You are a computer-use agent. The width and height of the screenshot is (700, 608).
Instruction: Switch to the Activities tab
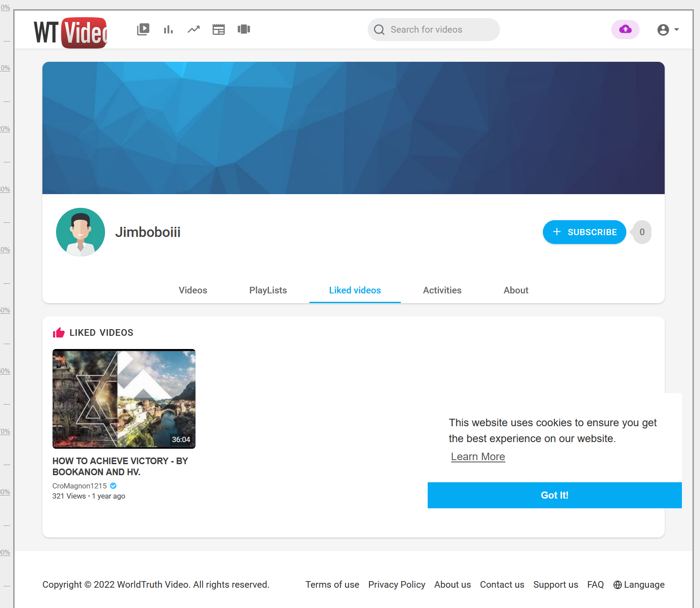442,290
